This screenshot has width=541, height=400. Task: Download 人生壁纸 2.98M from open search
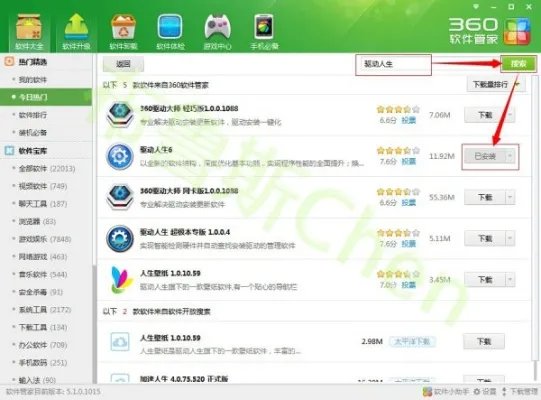click(484, 342)
